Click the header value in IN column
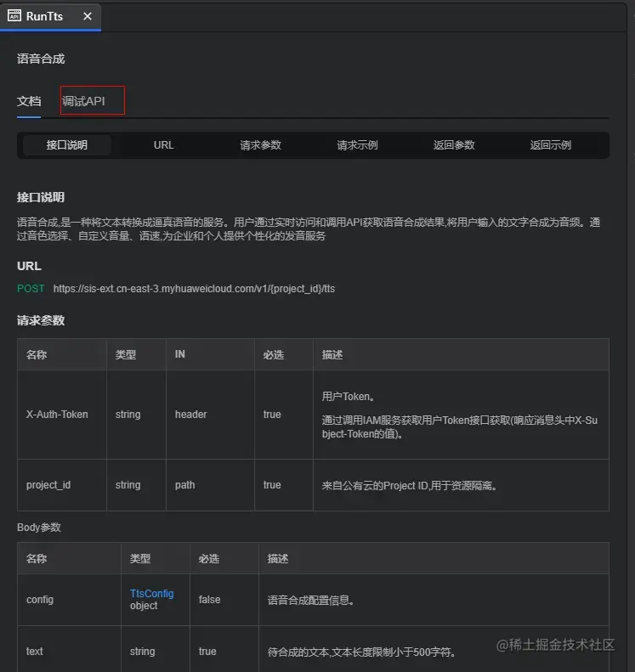This screenshot has height=672, width=635. (x=190, y=414)
